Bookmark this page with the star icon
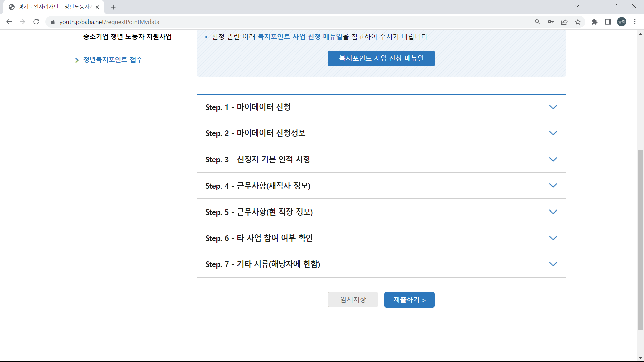Viewport: 644px width, 362px height. (578, 22)
